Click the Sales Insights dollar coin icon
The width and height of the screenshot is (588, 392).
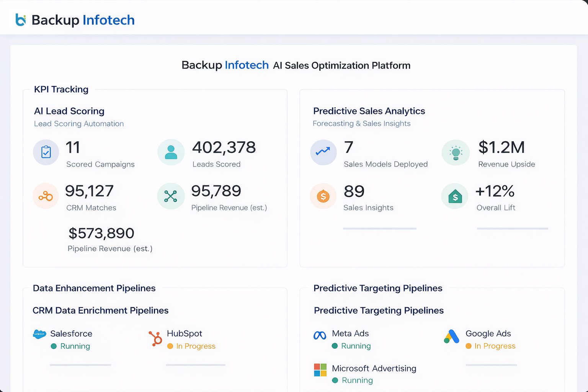tap(323, 196)
